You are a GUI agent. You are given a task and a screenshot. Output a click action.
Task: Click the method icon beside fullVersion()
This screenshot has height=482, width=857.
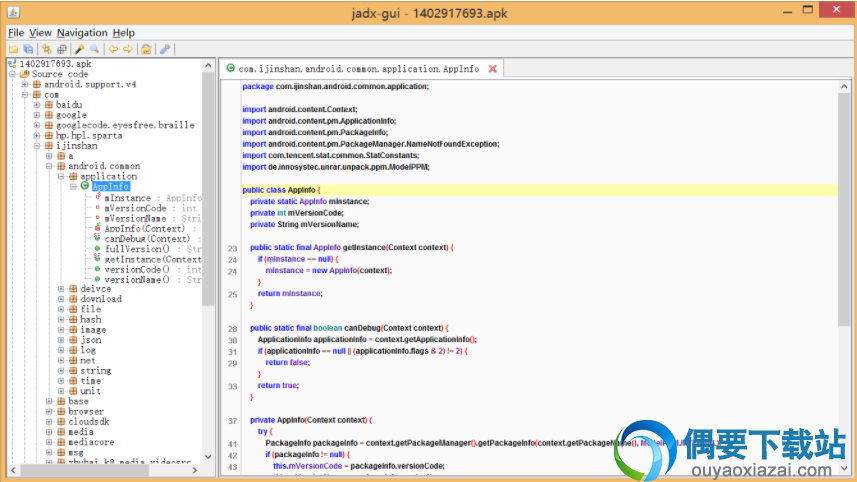[x=97, y=249]
